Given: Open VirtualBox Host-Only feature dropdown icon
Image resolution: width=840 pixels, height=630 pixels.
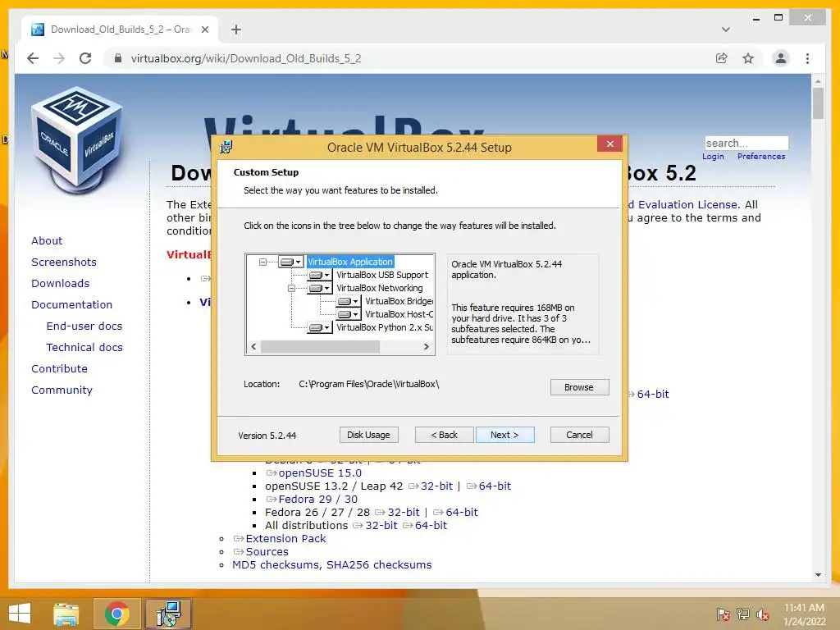Looking at the screenshot, I should click(x=348, y=314).
